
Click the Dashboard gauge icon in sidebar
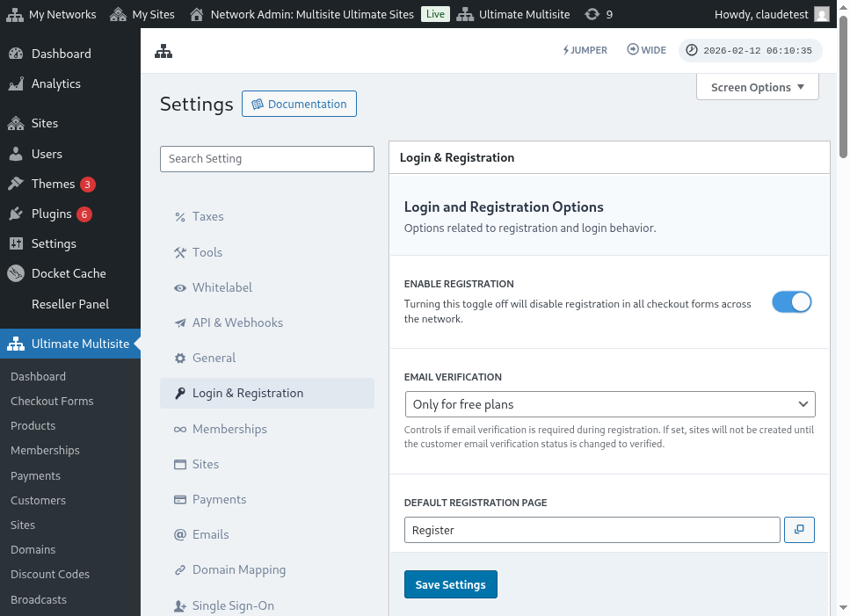pos(17,54)
